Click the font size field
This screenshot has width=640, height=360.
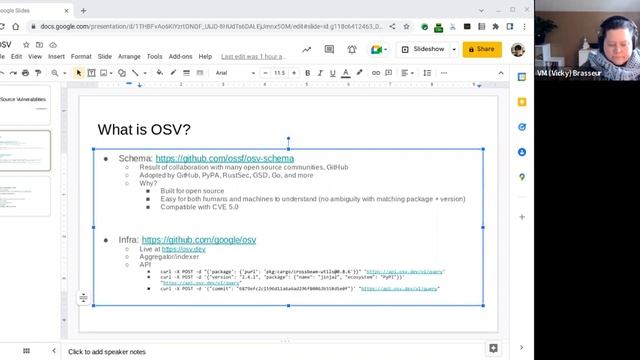(x=280, y=73)
